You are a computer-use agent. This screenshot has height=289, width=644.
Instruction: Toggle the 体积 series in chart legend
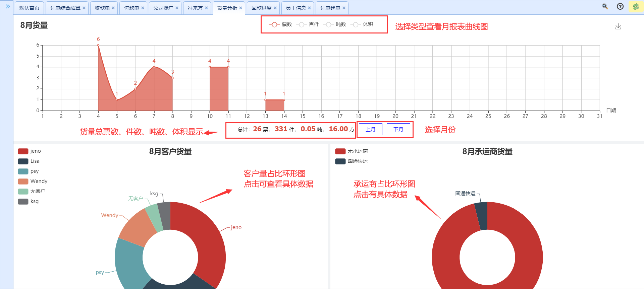pyautogui.click(x=362, y=24)
